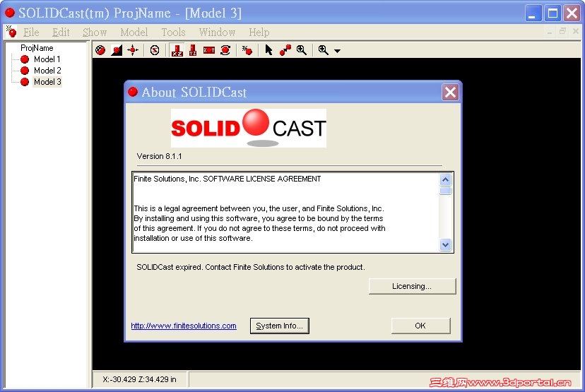
Task: Click the red ball icon beside Model 1
Action: (25, 59)
